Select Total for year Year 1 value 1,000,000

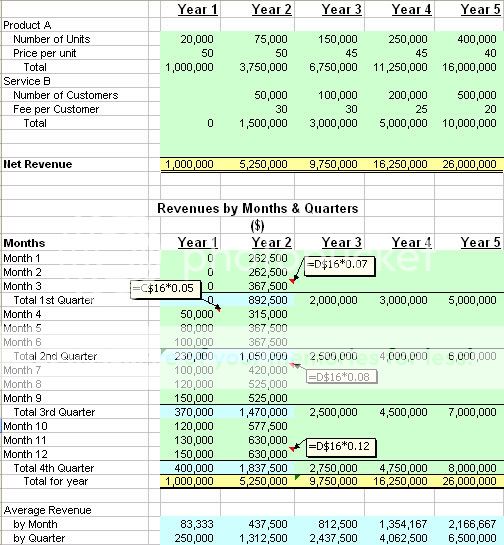(x=189, y=481)
